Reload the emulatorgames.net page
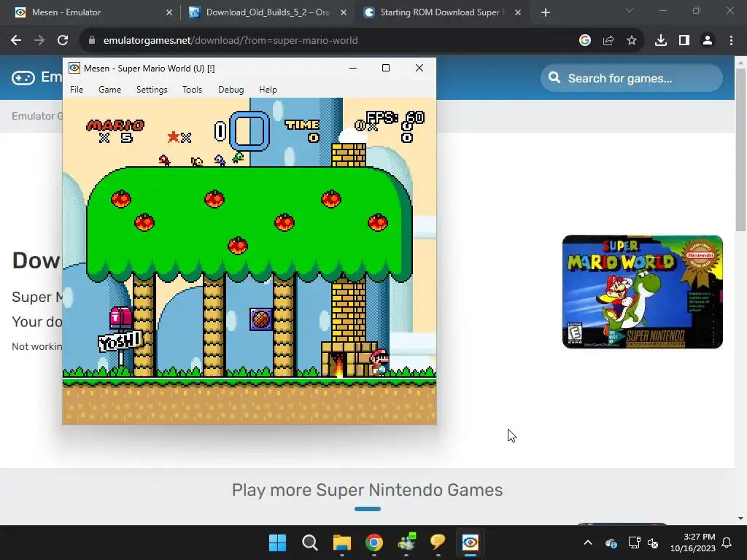The image size is (747, 560). 63,41
